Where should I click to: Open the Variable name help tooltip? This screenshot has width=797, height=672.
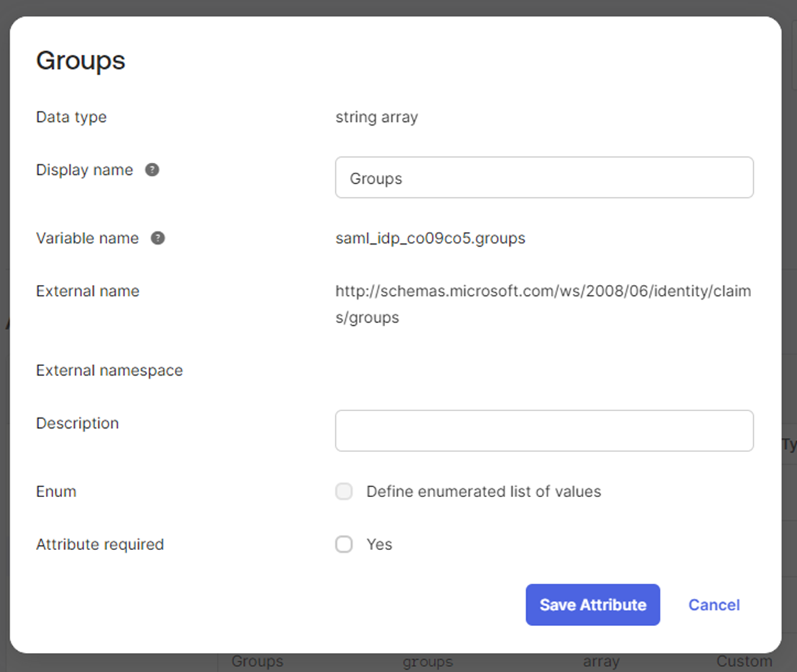coord(158,238)
